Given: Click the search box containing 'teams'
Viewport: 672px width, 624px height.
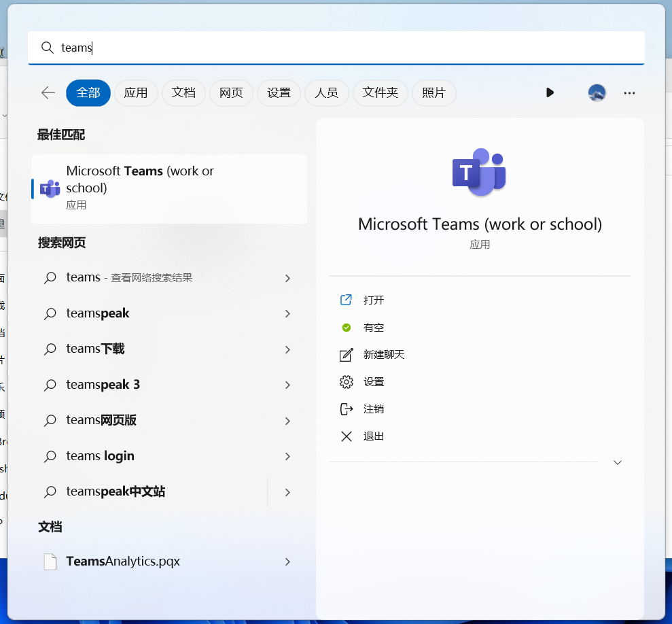Looking at the screenshot, I should tap(336, 48).
